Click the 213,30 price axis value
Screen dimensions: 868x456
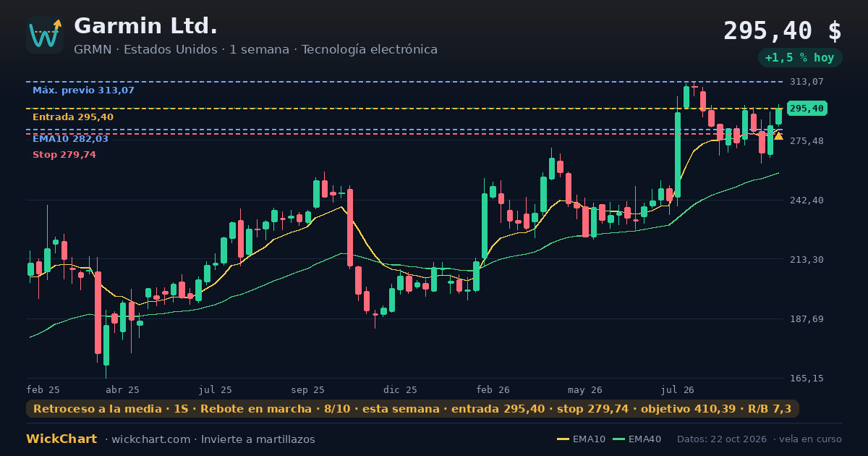[x=807, y=260]
